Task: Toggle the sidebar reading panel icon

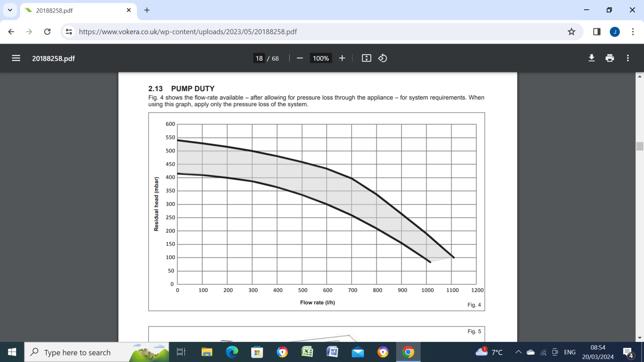Action: click(596, 31)
